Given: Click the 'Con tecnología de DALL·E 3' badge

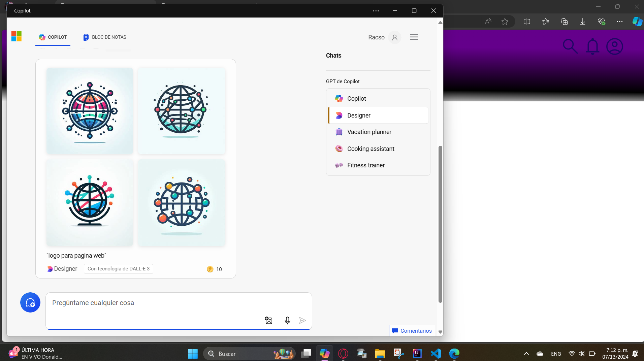Looking at the screenshot, I should [x=119, y=269].
